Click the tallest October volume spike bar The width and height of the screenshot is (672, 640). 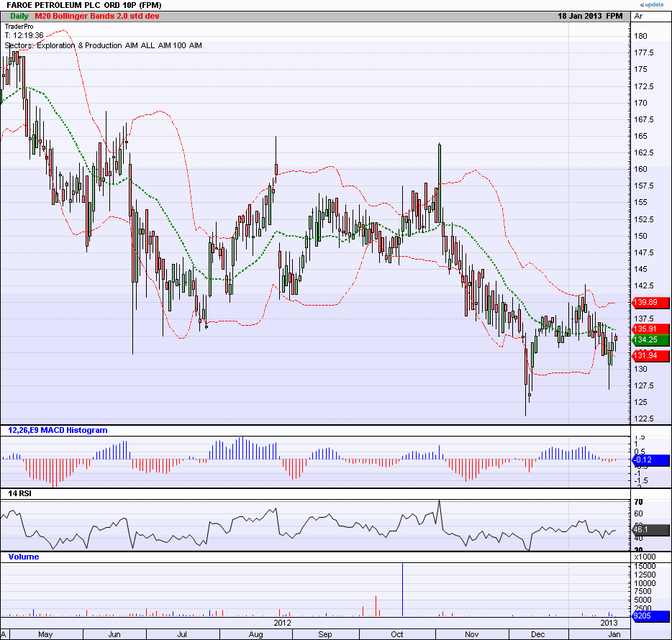pos(402,590)
